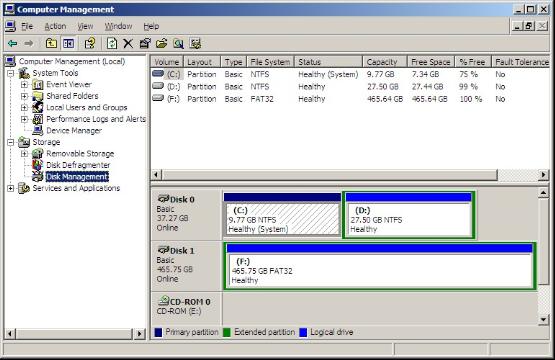This screenshot has height=360, width=555.
Task: Select the Event Viewer icon in tree
Action: click(x=38, y=85)
